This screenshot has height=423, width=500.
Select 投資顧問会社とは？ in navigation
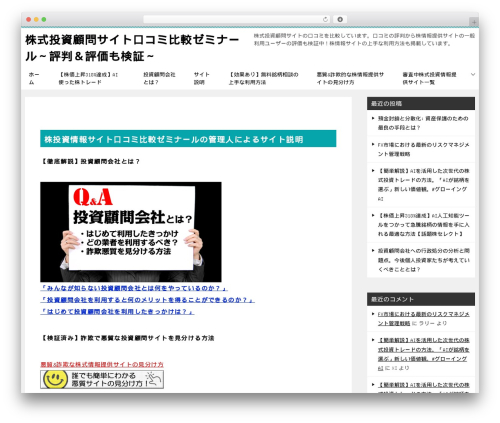click(159, 78)
